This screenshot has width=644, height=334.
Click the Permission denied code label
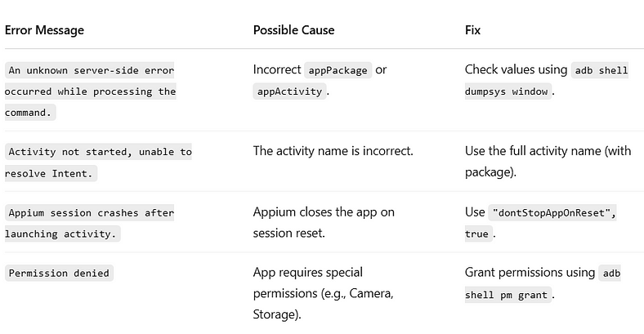click(59, 274)
